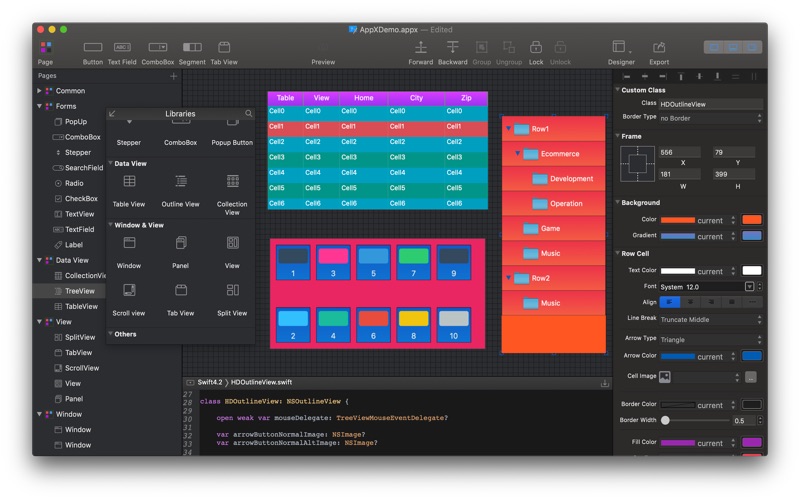Collapse Row1 in the outline view
The image size is (800, 500).
[x=509, y=129]
